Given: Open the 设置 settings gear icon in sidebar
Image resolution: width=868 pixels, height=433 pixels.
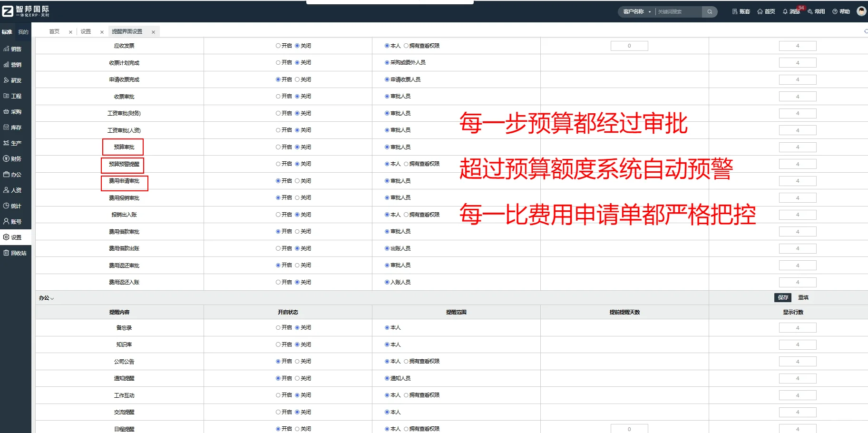Looking at the screenshot, I should tap(7, 237).
